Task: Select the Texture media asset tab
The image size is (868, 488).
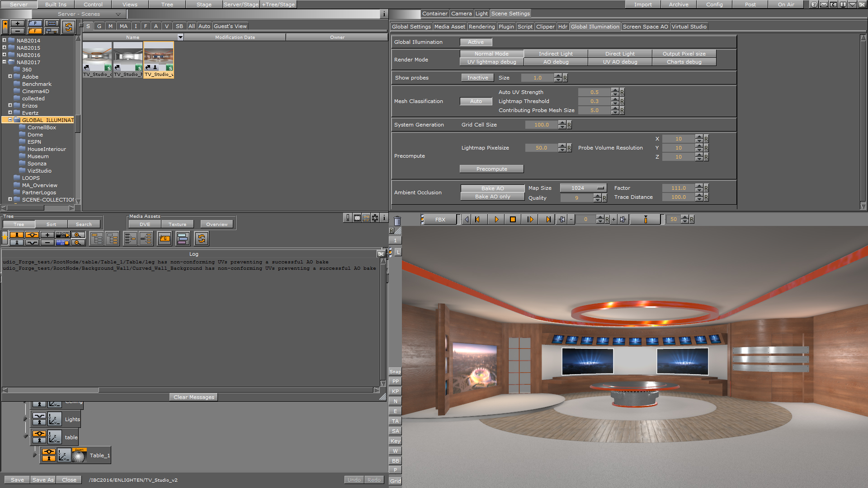Action: pos(177,224)
